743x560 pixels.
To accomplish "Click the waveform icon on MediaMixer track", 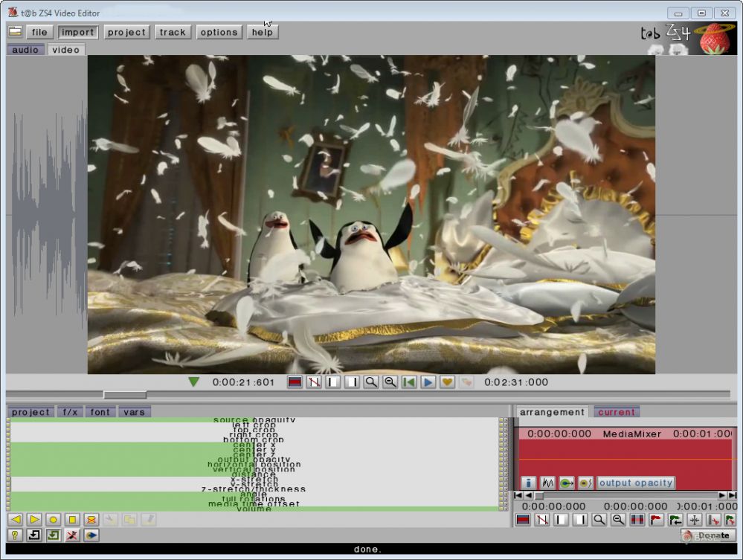I will pos(548,483).
